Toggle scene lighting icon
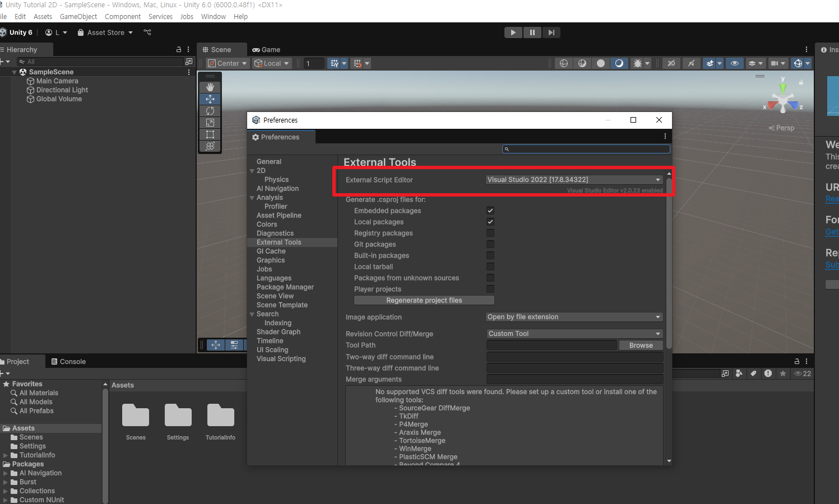Viewport: 839px width, 504px height. 691,63
